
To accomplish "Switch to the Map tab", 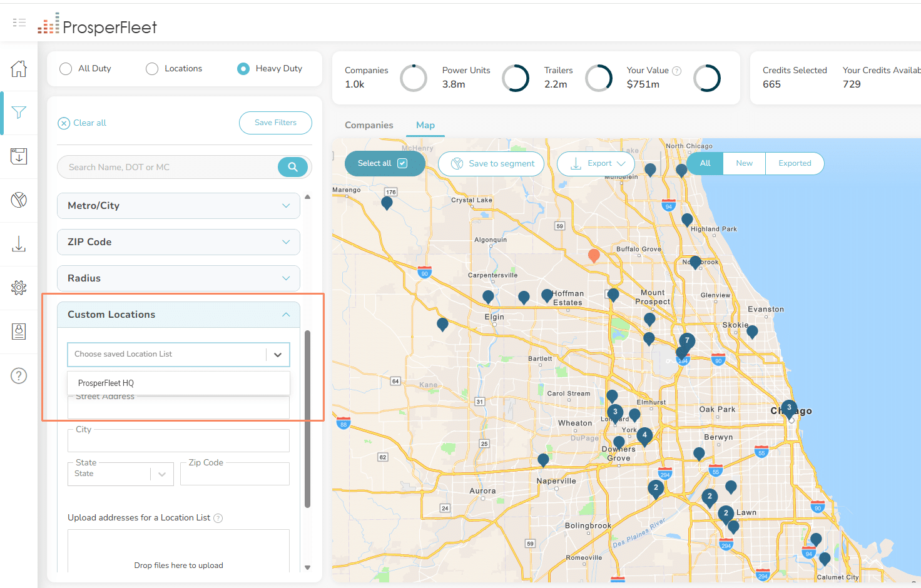I will (x=425, y=125).
